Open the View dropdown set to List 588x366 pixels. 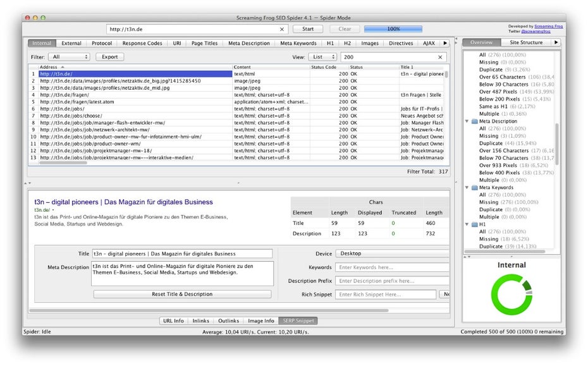[323, 57]
